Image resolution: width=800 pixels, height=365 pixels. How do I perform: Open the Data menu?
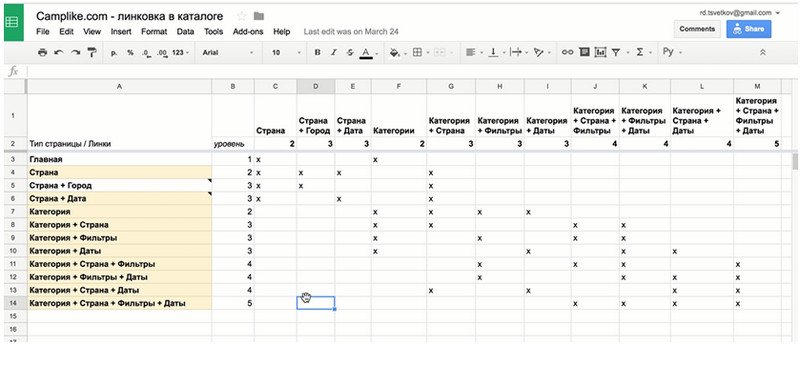(185, 32)
